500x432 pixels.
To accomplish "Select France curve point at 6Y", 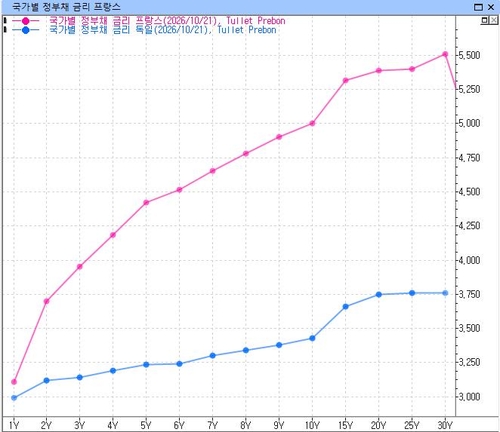I will (x=179, y=190).
